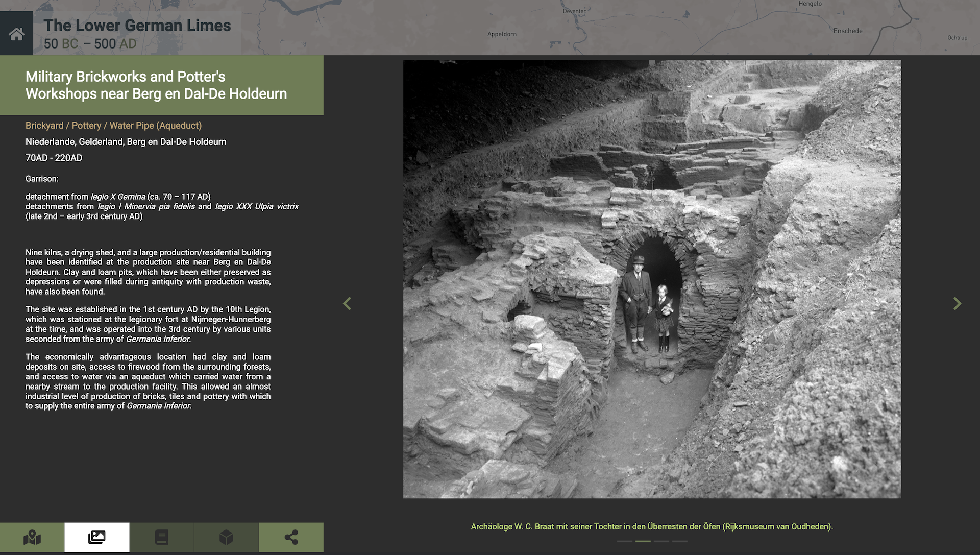The width and height of the screenshot is (980, 555).
Task: Select second slide indicator dash
Action: click(643, 541)
